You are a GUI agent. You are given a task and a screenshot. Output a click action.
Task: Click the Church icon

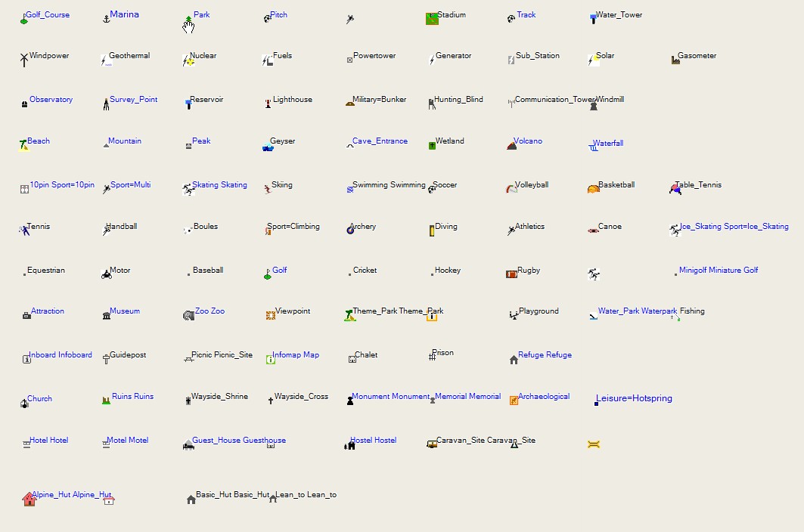click(24, 404)
